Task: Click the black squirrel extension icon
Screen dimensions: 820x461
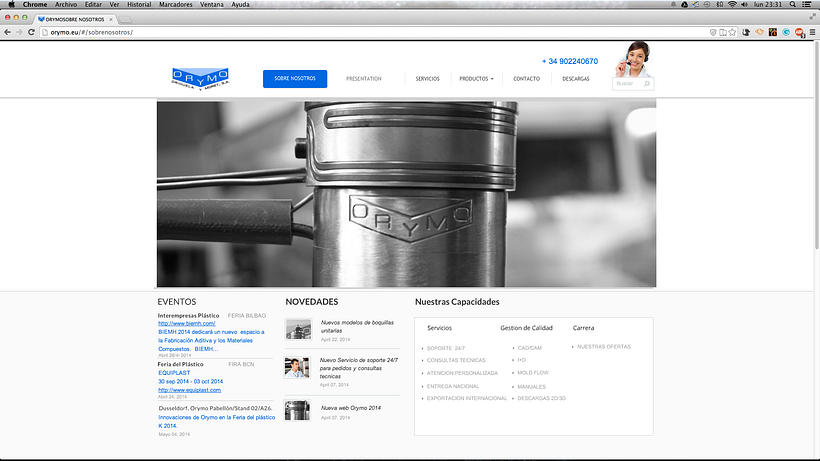Action: [746, 32]
